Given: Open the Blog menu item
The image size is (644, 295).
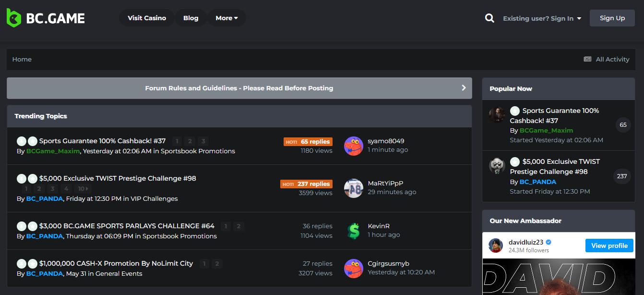Looking at the screenshot, I should (x=191, y=18).
